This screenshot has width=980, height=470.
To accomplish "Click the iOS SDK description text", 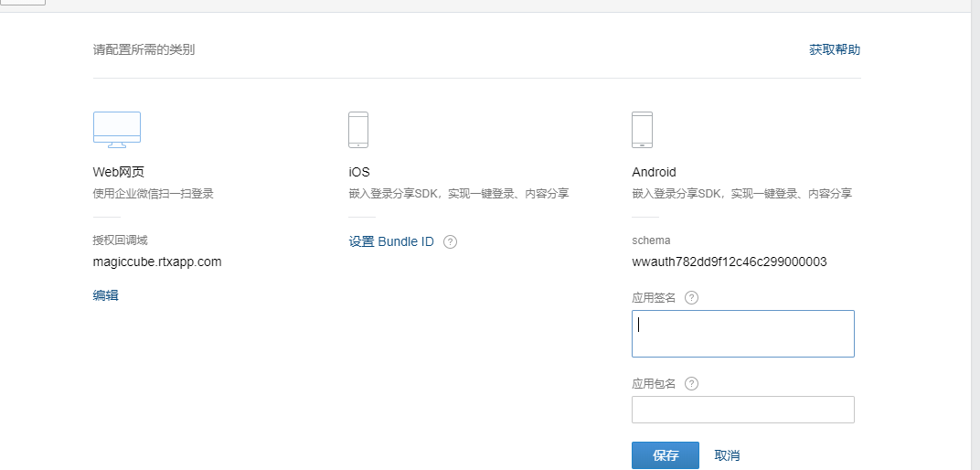I will tap(458, 194).
